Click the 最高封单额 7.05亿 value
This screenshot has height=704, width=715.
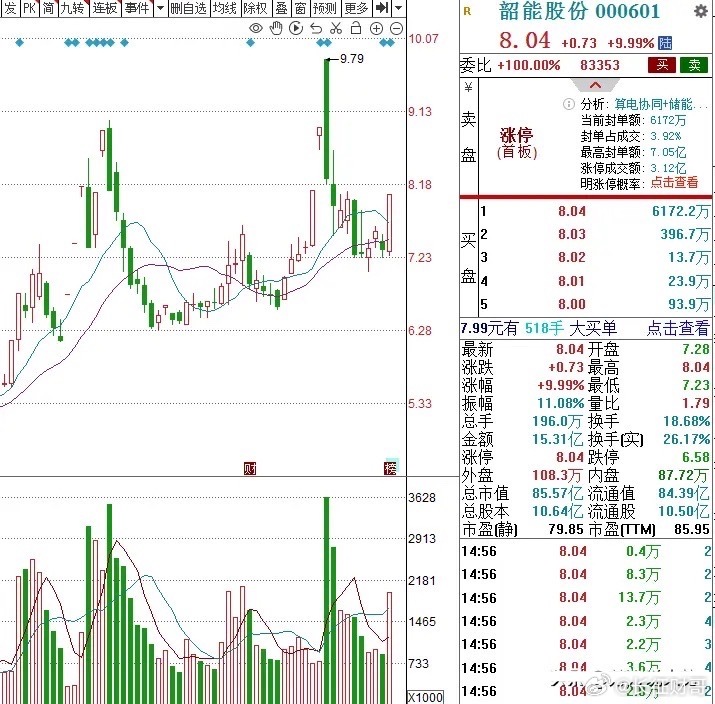[668, 152]
